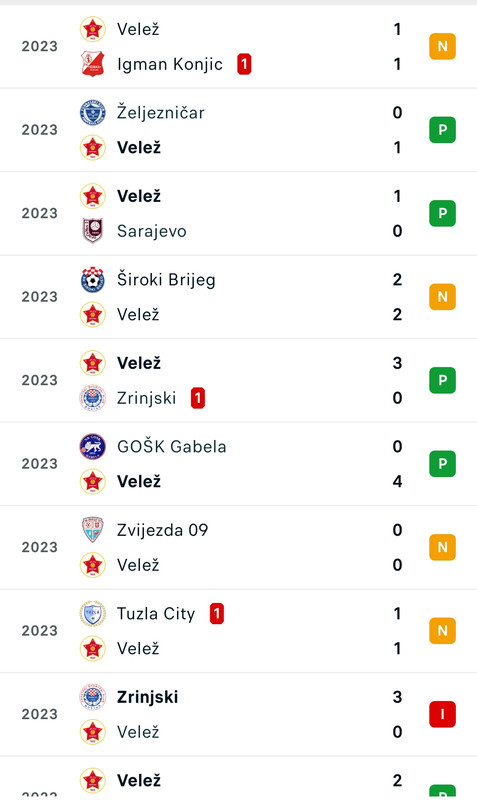
Task: Open the GOŠK Gabela team name link
Action: pyautogui.click(x=171, y=446)
